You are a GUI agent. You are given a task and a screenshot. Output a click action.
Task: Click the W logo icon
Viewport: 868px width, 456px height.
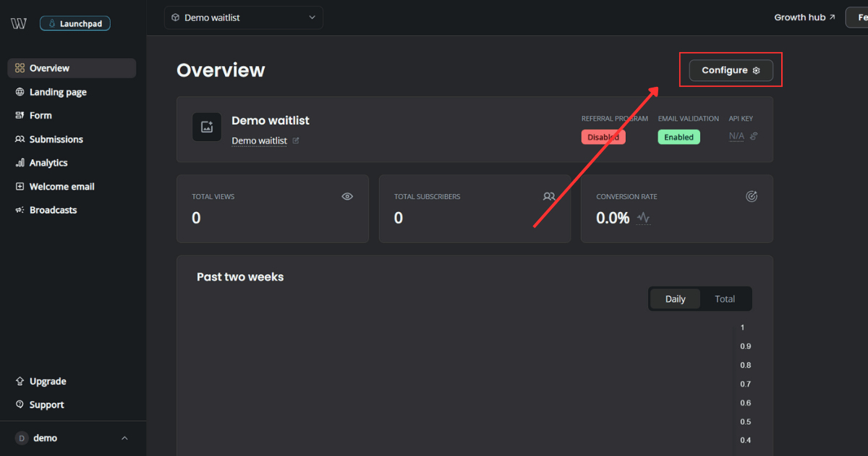[x=19, y=23]
